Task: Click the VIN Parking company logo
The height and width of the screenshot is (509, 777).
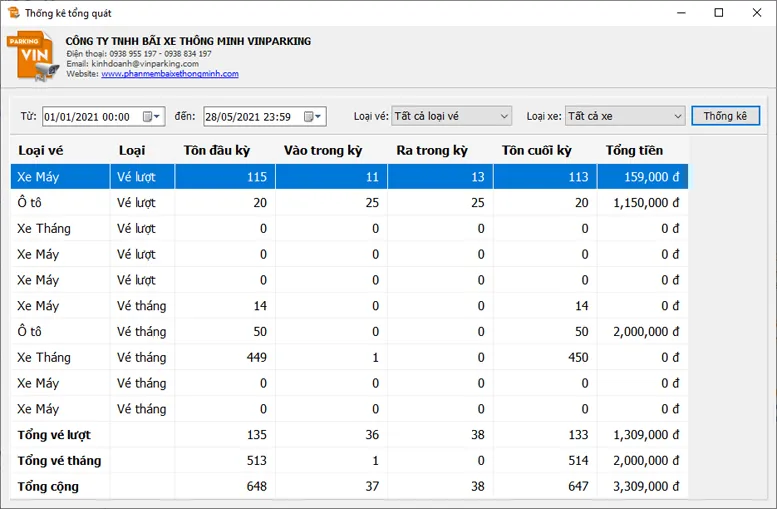Action: click(x=30, y=56)
